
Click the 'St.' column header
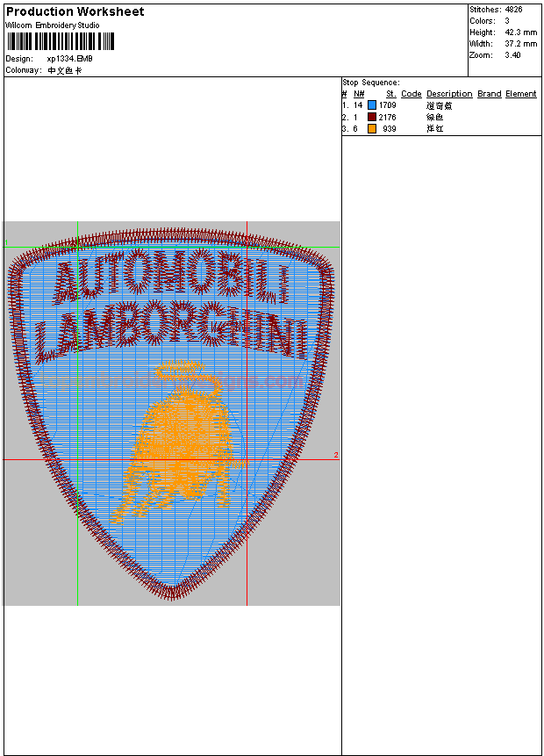pyautogui.click(x=391, y=94)
